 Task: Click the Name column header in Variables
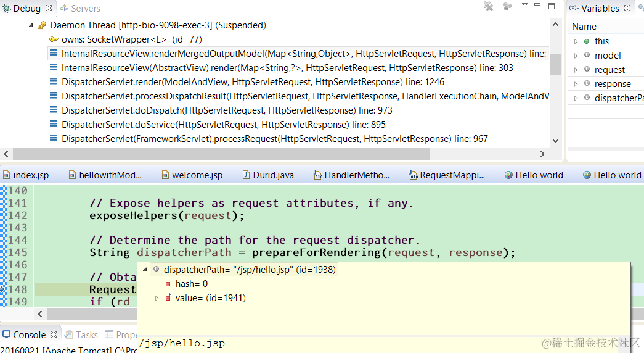pyautogui.click(x=584, y=27)
